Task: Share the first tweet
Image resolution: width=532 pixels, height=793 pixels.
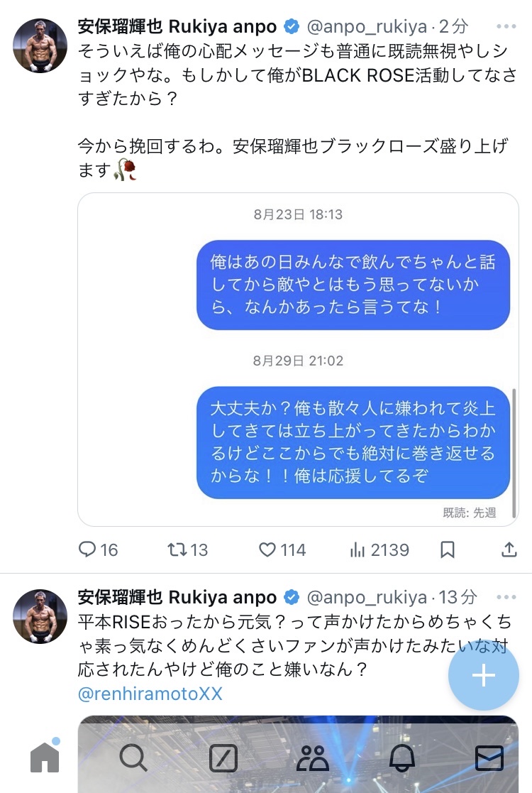Action: (509, 549)
